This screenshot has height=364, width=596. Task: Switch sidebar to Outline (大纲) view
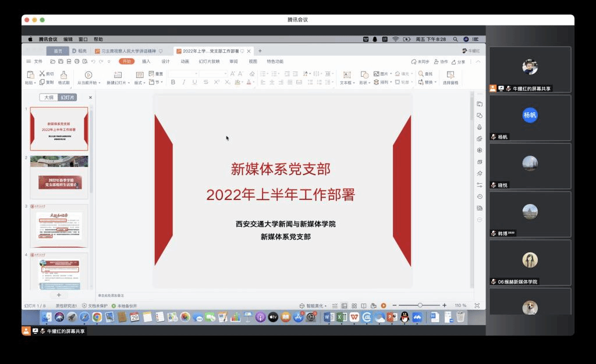[49, 97]
